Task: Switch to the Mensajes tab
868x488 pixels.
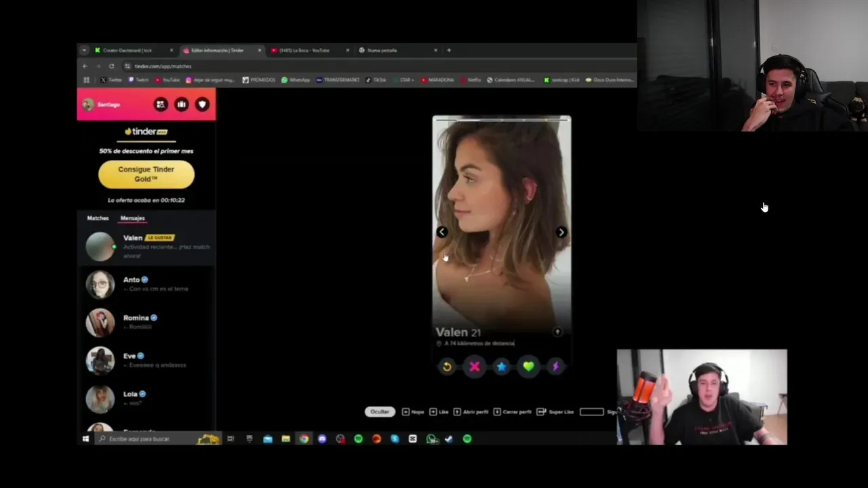Action: click(x=132, y=218)
